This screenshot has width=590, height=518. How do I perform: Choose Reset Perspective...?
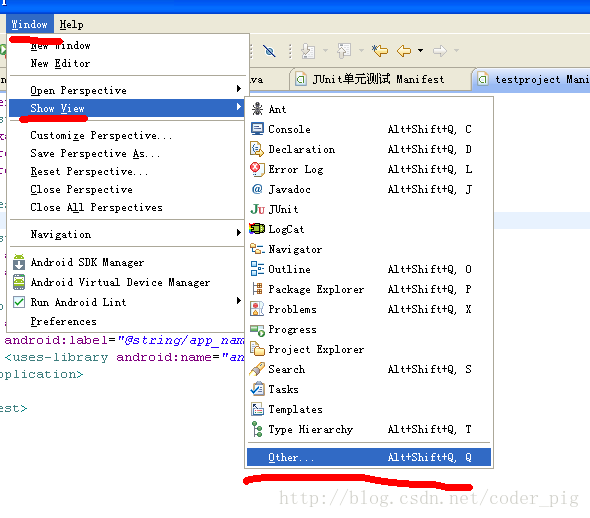click(x=127, y=172)
